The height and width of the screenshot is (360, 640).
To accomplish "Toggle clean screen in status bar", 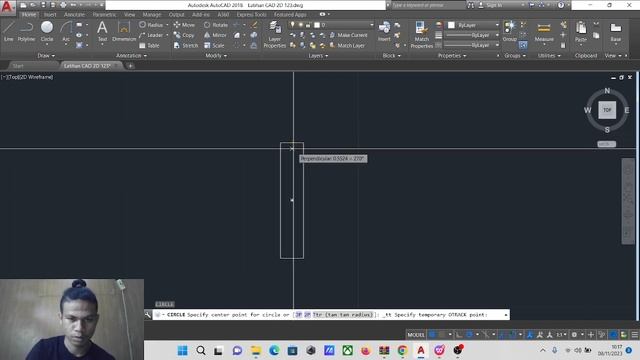I will 624,335.
